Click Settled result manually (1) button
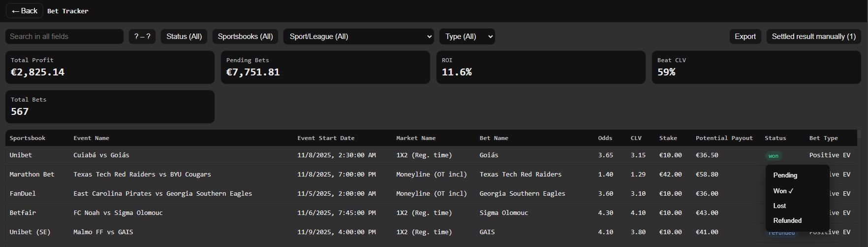The width and height of the screenshot is (868, 247). 813,36
